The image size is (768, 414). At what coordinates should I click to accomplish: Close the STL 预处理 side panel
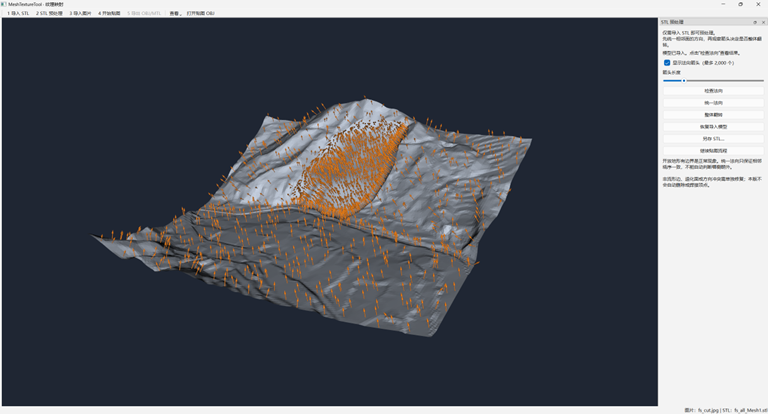(763, 22)
